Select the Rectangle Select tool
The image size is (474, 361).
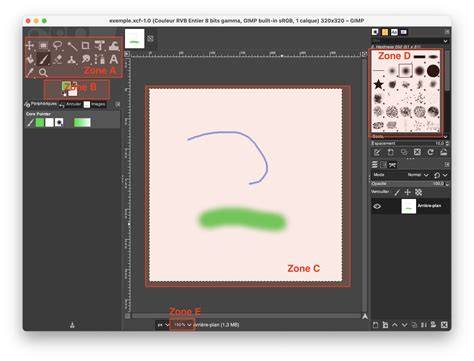point(43,45)
